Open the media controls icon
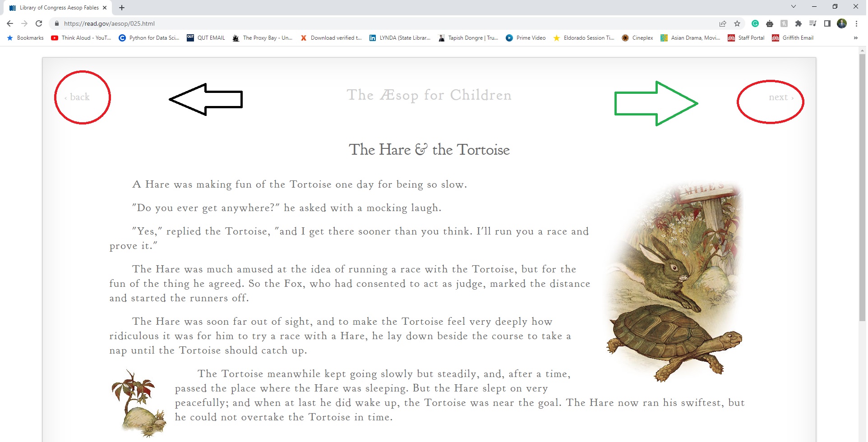Image resolution: width=868 pixels, height=442 pixels. [813, 23]
